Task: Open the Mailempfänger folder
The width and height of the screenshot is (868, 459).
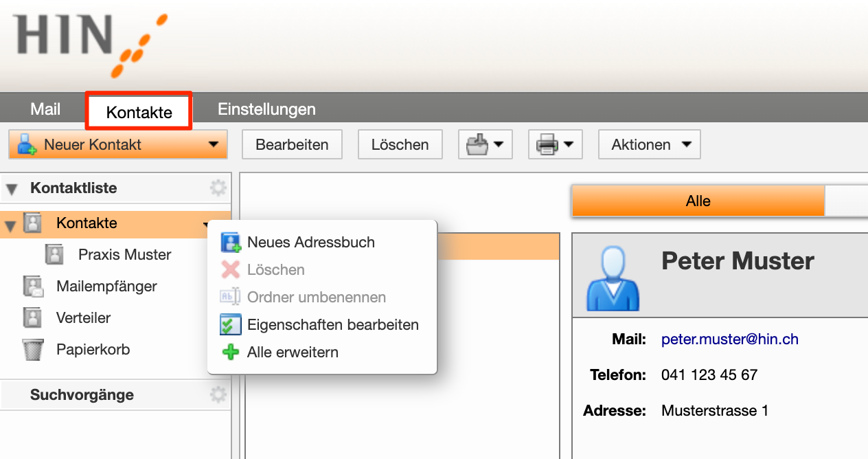Action: [x=106, y=287]
